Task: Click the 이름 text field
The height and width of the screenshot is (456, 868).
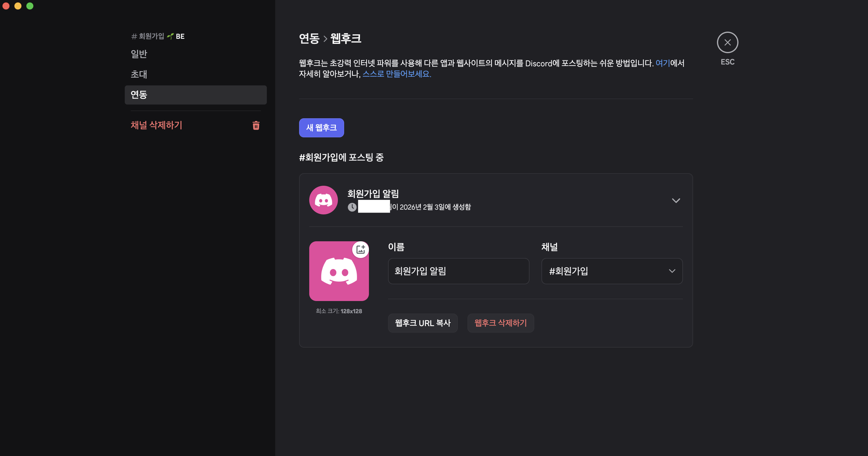Action: pyautogui.click(x=458, y=271)
